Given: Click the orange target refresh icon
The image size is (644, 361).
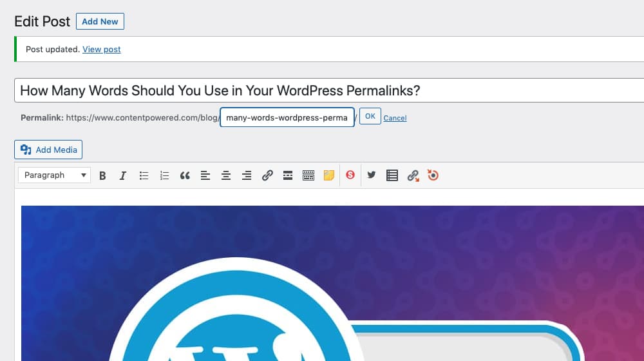Looking at the screenshot, I should click(x=433, y=175).
